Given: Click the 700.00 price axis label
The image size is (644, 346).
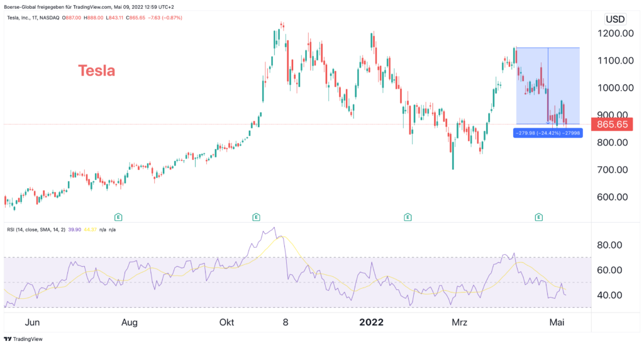Looking at the screenshot, I should tap(613, 170).
